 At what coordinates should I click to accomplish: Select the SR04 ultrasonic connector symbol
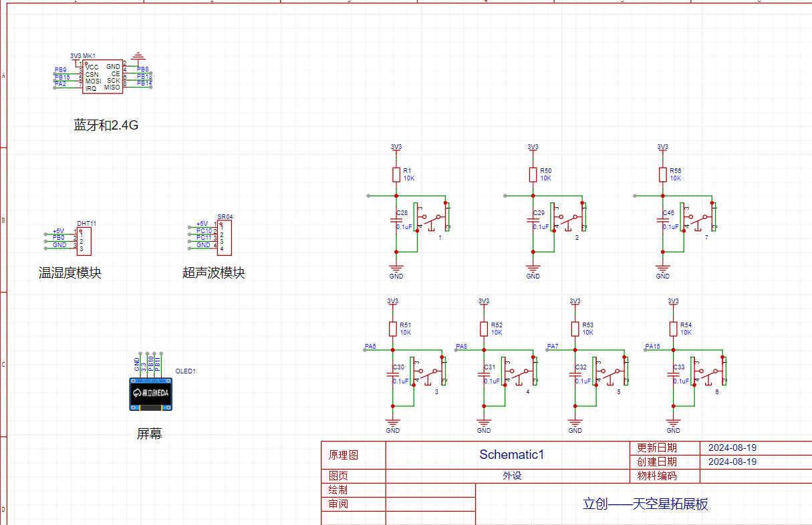[x=225, y=238]
